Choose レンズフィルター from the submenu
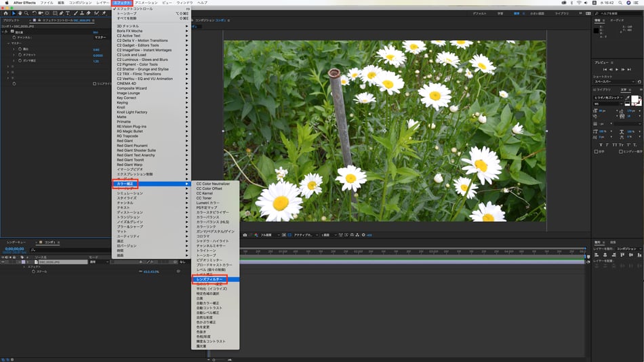Image resolution: width=644 pixels, height=362 pixels. point(209,279)
